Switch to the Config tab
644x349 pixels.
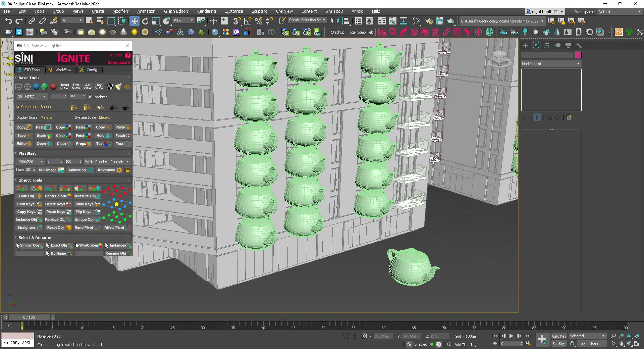click(89, 70)
